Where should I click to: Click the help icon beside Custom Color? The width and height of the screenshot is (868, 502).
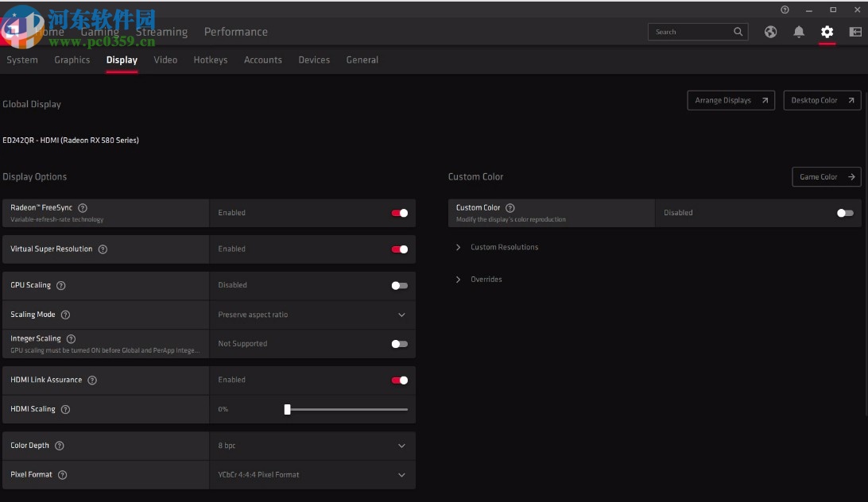[x=510, y=208]
